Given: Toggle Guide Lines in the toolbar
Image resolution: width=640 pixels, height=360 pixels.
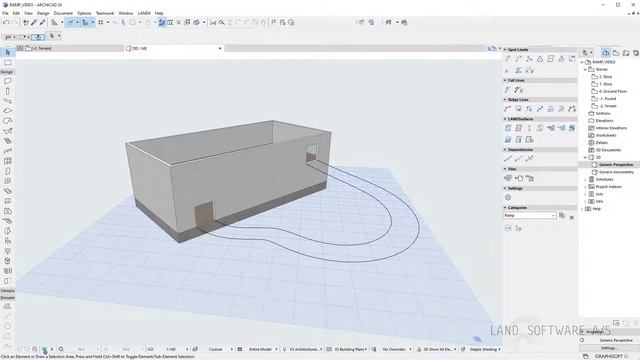Looking at the screenshot, I should [71, 22].
